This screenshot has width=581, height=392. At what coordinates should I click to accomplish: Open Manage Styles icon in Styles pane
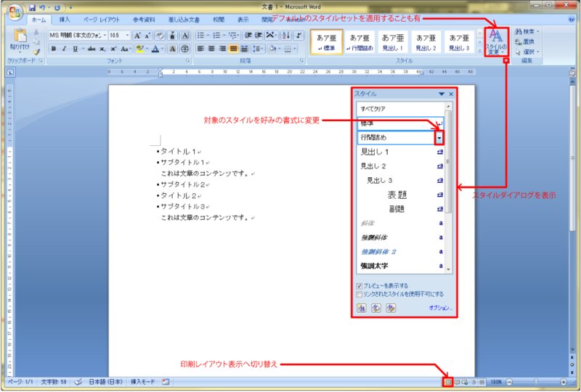pos(391,308)
